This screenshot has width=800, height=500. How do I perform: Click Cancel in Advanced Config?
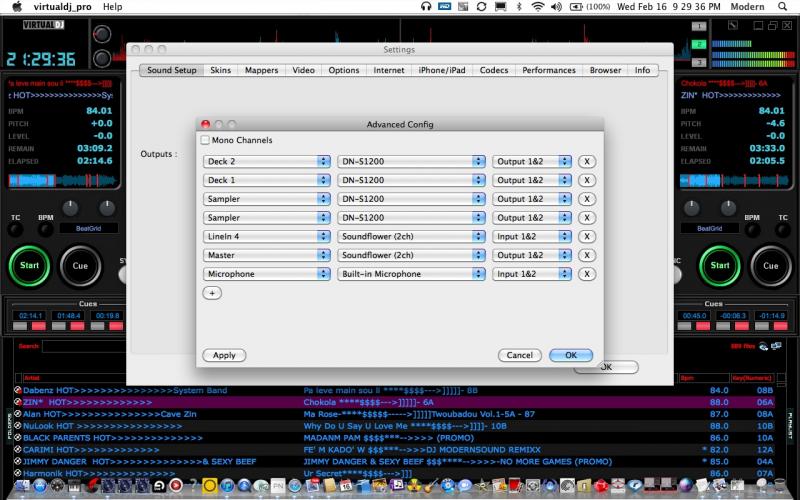tap(519, 355)
